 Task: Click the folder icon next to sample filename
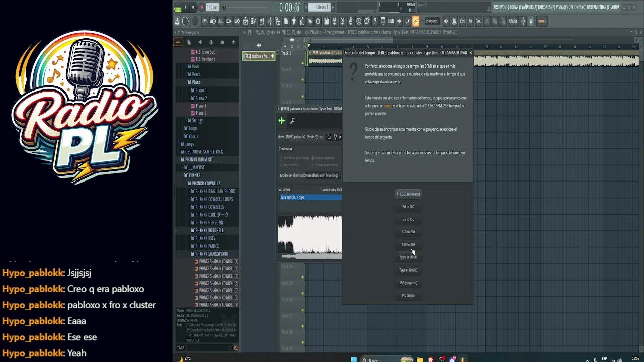(x=329, y=137)
